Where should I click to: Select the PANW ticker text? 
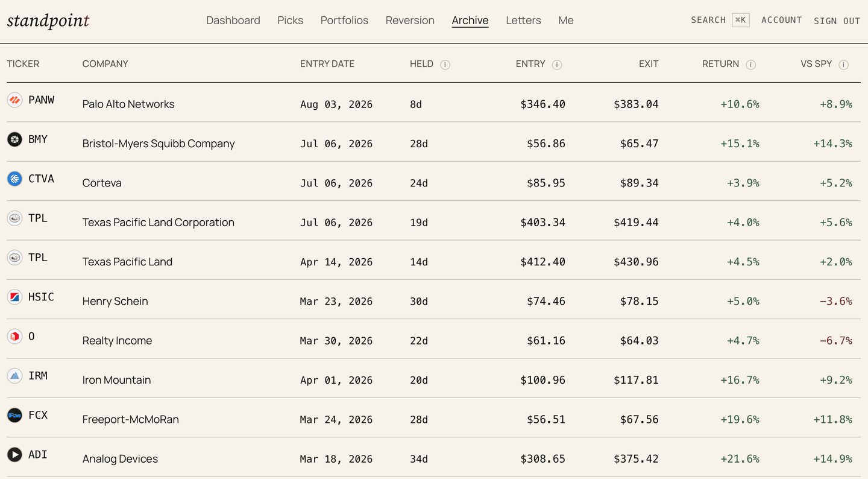tap(41, 100)
